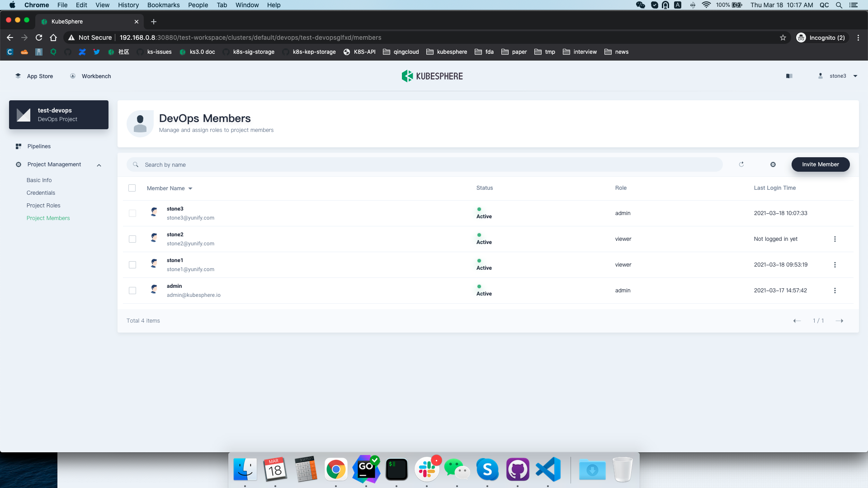This screenshot has width=868, height=488.
Task: Open Basic Info page
Action: (39, 180)
